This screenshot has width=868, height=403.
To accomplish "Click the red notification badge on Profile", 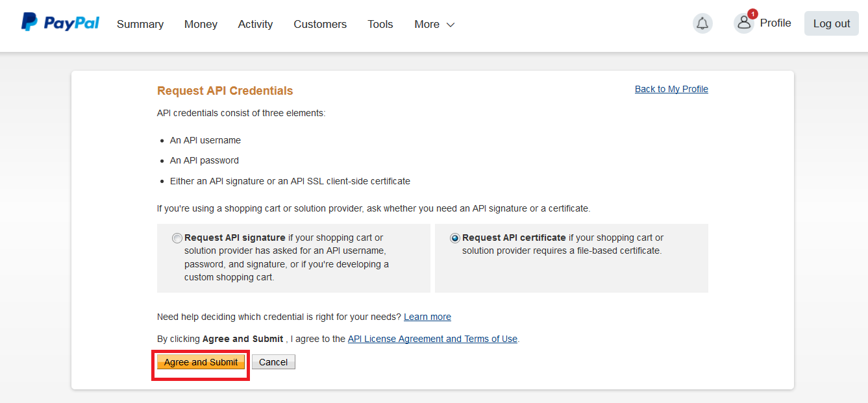I will pos(752,14).
